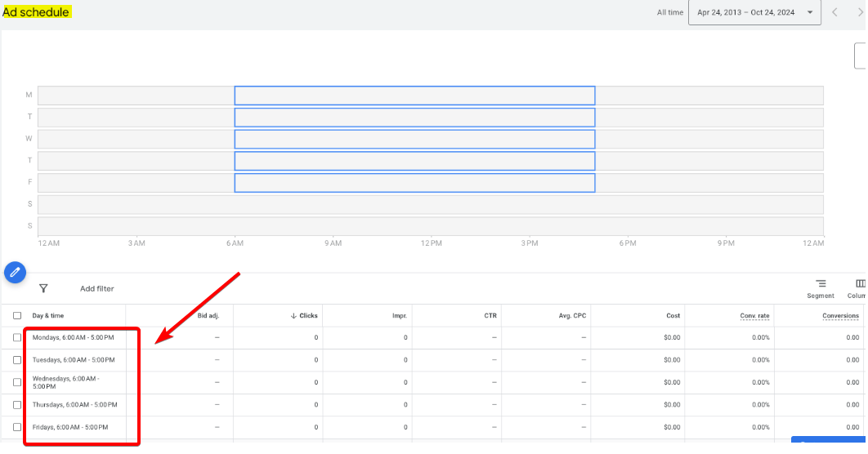Viewport: 868px width, 454px height.
Task: Sort by the Cost column header
Action: [x=673, y=315]
